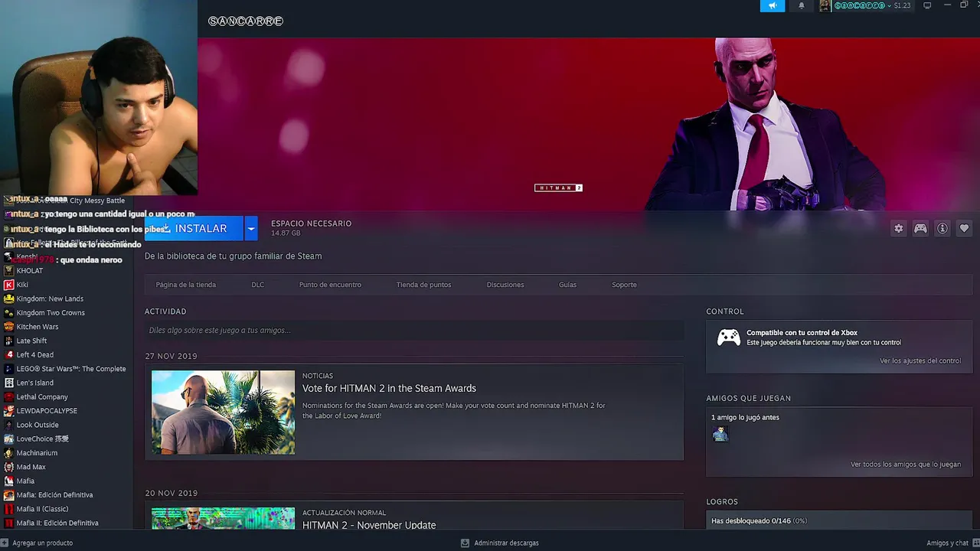Open Tienda de puntos tab
Screen dimensions: 980x551
click(x=423, y=285)
